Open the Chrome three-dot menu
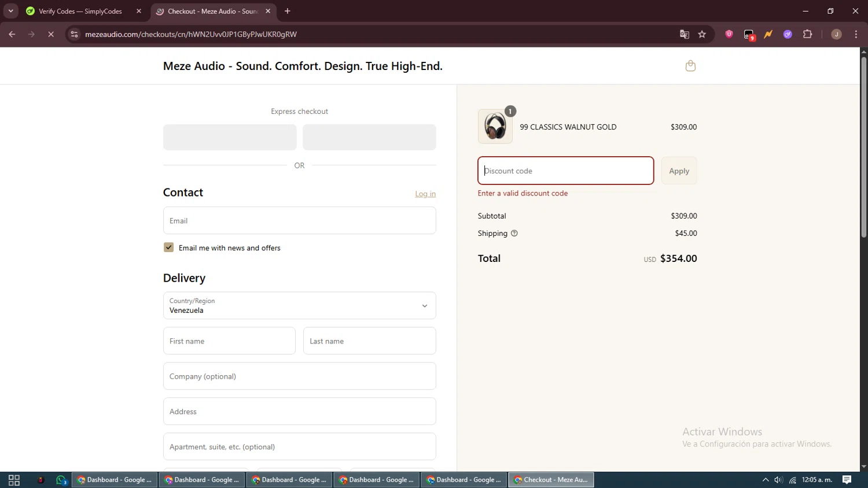The width and height of the screenshot is (868, 488). point(856,35)
